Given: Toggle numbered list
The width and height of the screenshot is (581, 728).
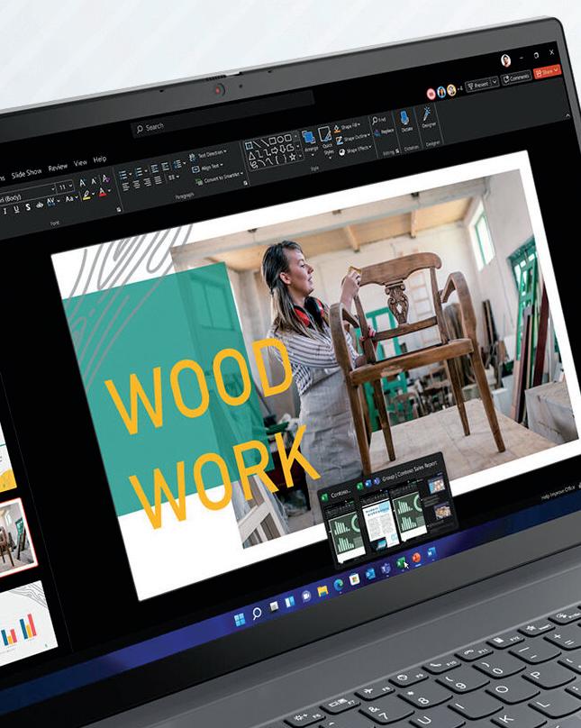Looking at the screenshot, I should click(141, 172).
